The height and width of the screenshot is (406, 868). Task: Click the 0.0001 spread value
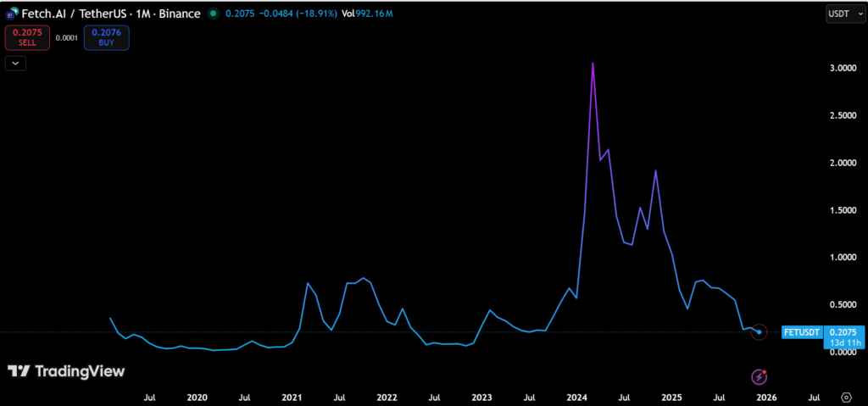pos(64,38)
